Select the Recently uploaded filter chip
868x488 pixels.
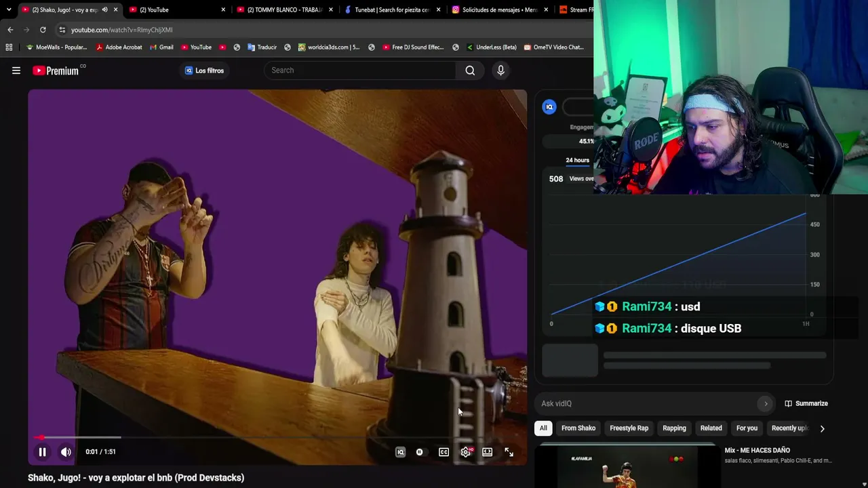pyautogui.click(x=789, y=428)
